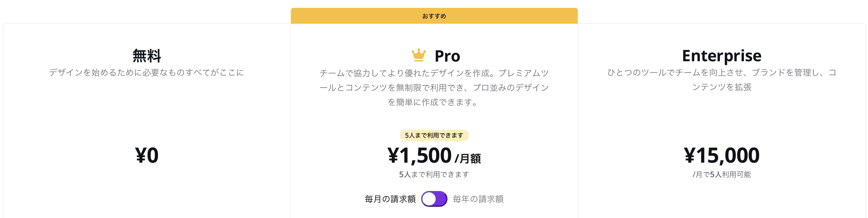Click the ¥15,000 Enterprise price
This screenshot has height=218, width=868.
722,155
